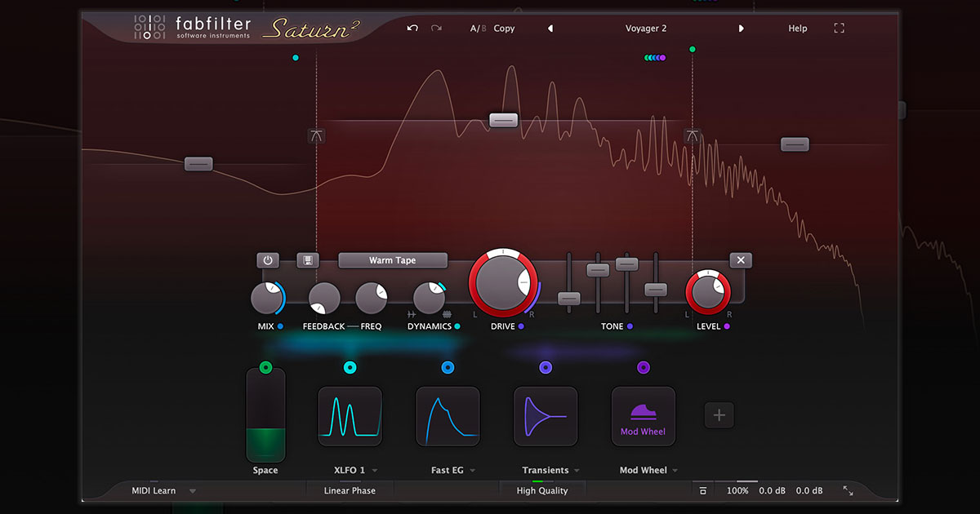980x514 pixels.
Task: Click the high band level handle
Action: click(795, 144)
